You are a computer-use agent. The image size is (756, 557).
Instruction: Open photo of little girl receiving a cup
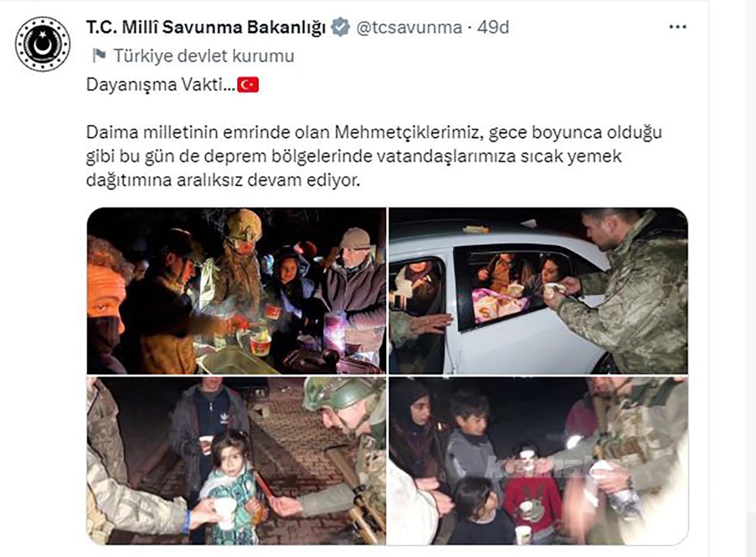coord(236,461)
